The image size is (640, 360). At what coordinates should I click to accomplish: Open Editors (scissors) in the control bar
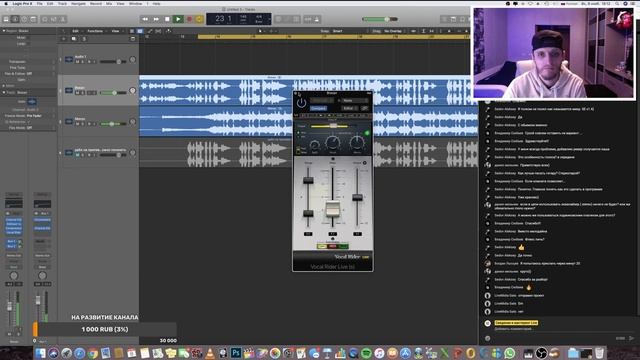tap(63, 19)
